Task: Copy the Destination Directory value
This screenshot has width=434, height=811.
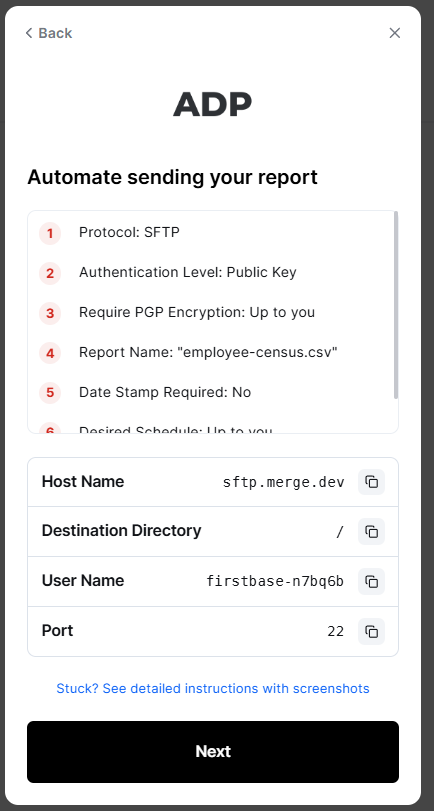Action: [371, 532]
